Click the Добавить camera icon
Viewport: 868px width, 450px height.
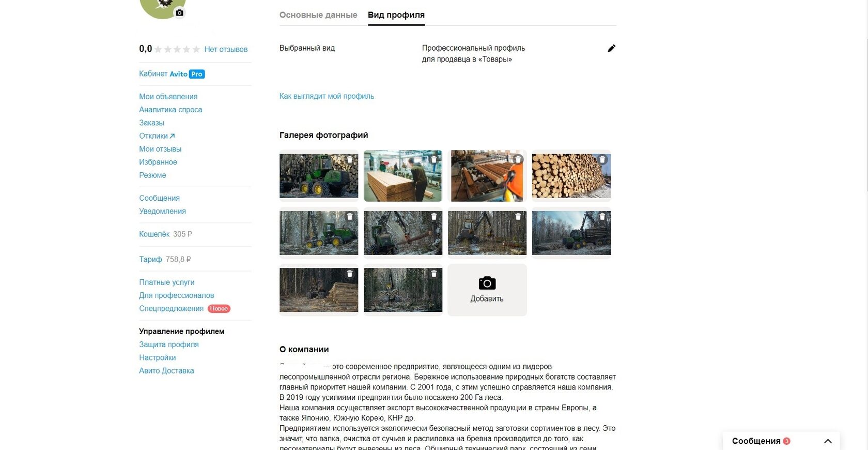click(x=487, y=283)
